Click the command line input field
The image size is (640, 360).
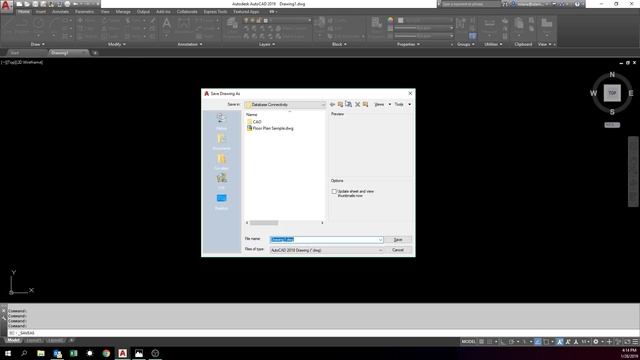[x=322, y=333]
